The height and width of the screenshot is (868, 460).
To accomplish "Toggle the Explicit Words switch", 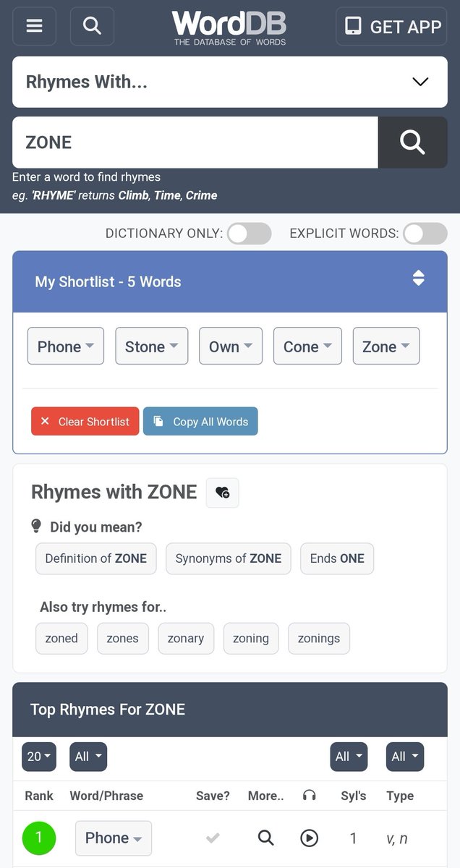I will 425,234.
